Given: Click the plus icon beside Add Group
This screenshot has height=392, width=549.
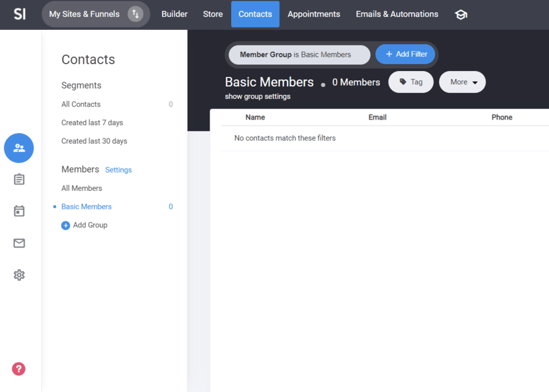Looking at the screenshot, I should [x=66, y=226].
